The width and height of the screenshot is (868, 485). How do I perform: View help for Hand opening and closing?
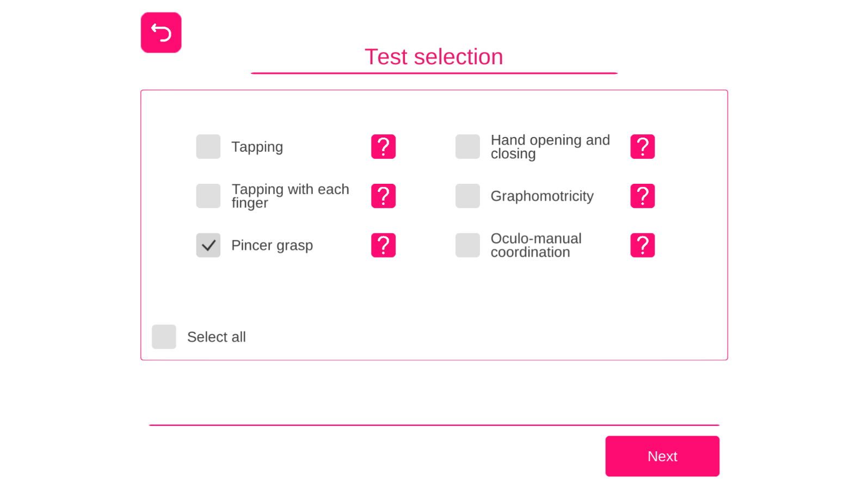[642, 147]
